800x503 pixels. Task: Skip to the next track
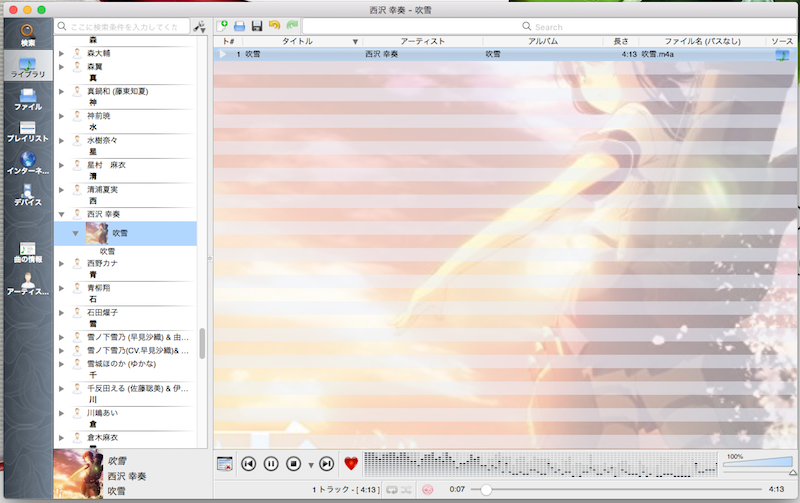pos(326,463)
